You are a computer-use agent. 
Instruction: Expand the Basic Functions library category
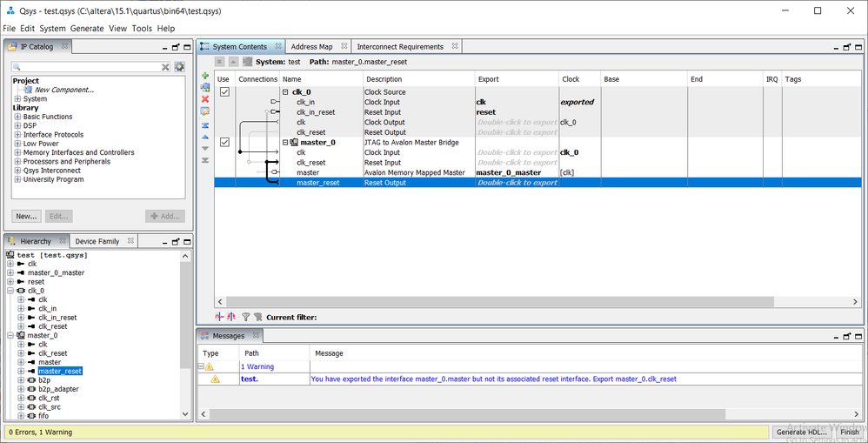pos(17,117)
